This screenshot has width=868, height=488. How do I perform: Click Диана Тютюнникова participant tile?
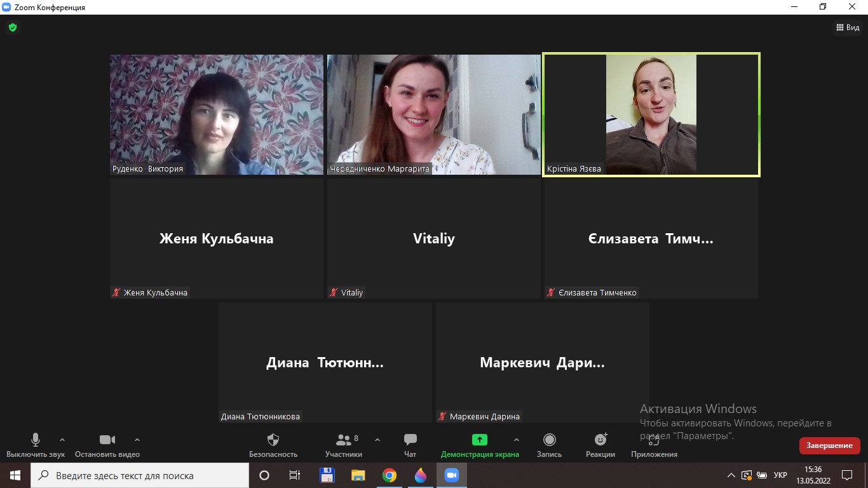pos(325,363)
